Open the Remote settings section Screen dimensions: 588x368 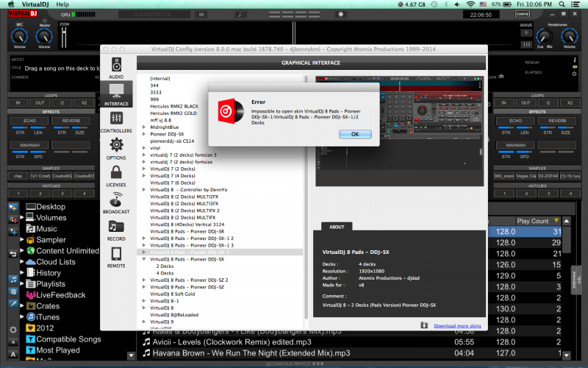click(x=116, y=256)
